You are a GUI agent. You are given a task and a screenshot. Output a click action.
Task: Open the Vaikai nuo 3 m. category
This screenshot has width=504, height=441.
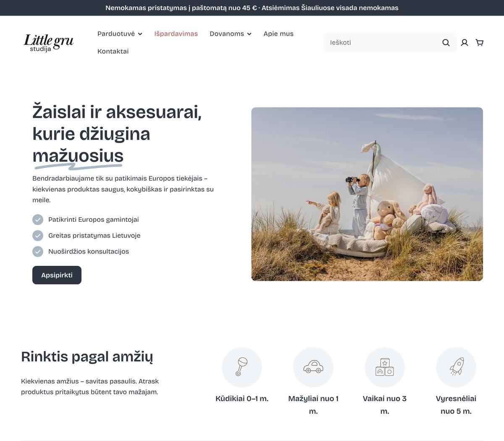click(x=385, y=405)
